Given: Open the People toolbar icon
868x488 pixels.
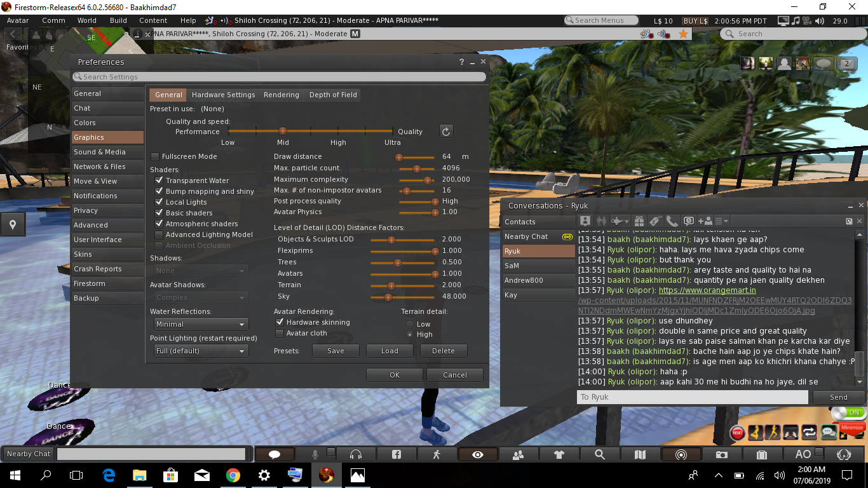Looking at the screenshot, I should pyautogui.click(x=519, y=454).
